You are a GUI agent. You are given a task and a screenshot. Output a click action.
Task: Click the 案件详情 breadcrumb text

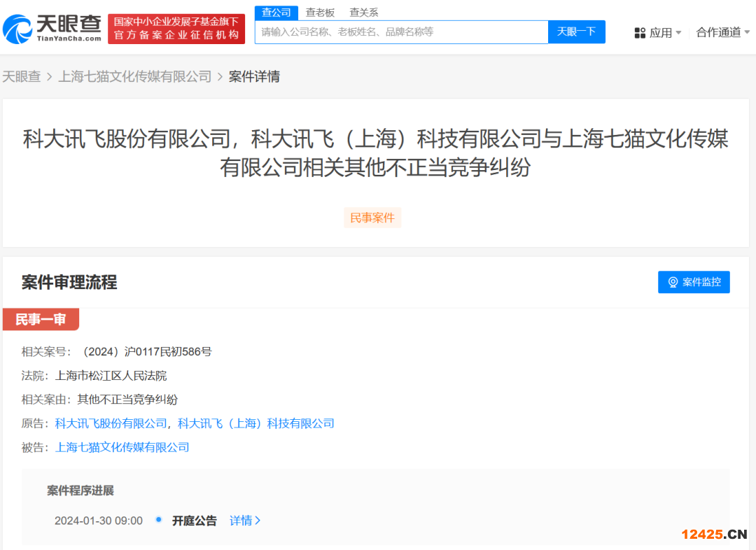(x=254, y=76)
